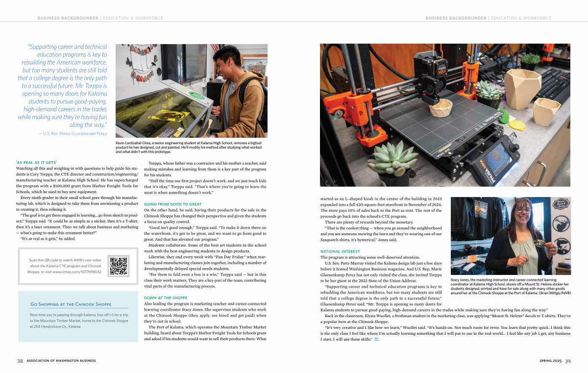Click page number 39 in the footer

click(x=567, y=361)
